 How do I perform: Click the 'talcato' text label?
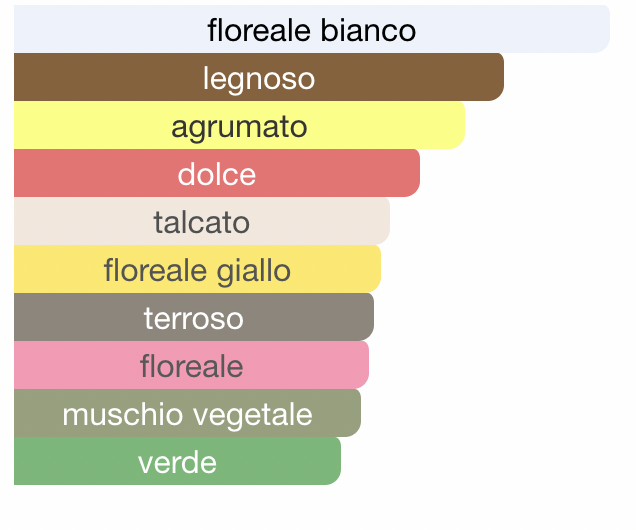pyautogui.click(x=202, y=222)
